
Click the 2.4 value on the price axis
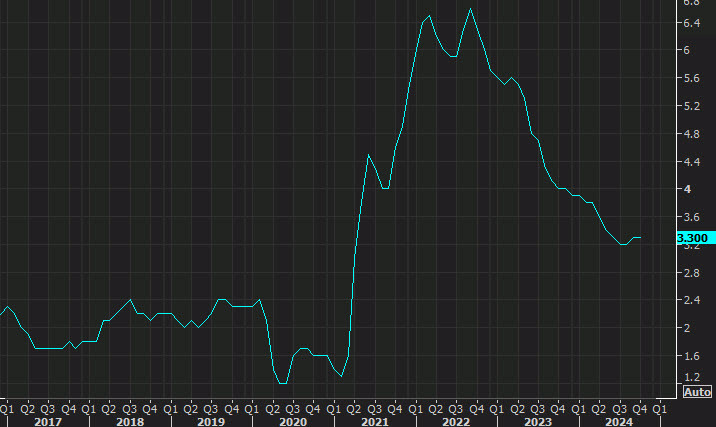tap(691, 300)
